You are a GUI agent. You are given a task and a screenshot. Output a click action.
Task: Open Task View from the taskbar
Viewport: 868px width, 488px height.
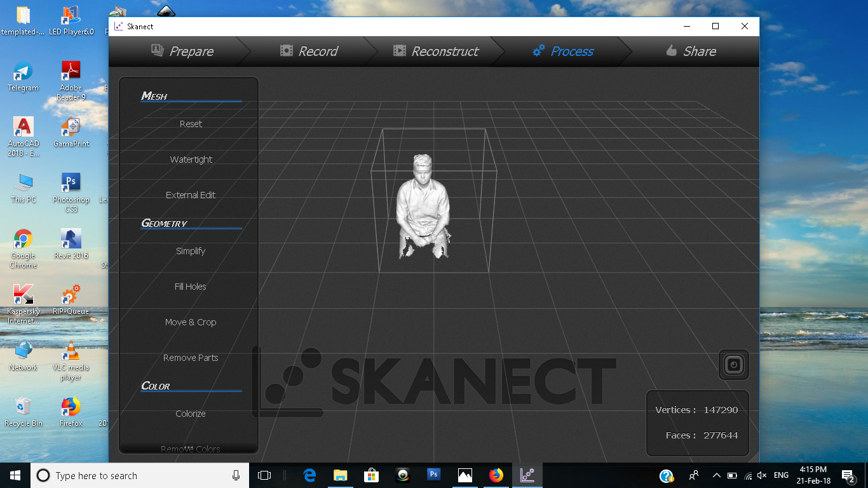264,475
